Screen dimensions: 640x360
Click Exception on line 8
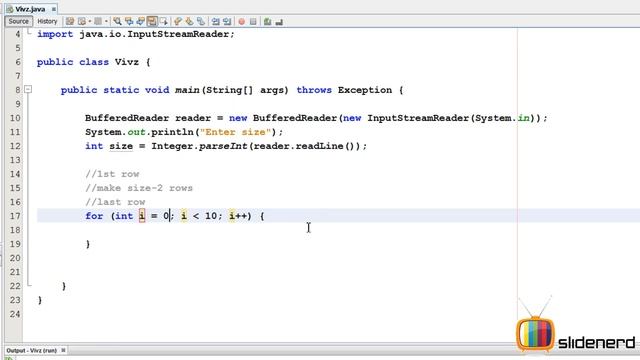point(365,90)
